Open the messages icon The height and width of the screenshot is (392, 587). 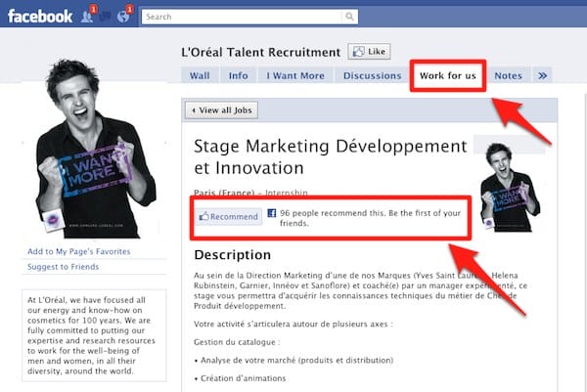point(104,17)
